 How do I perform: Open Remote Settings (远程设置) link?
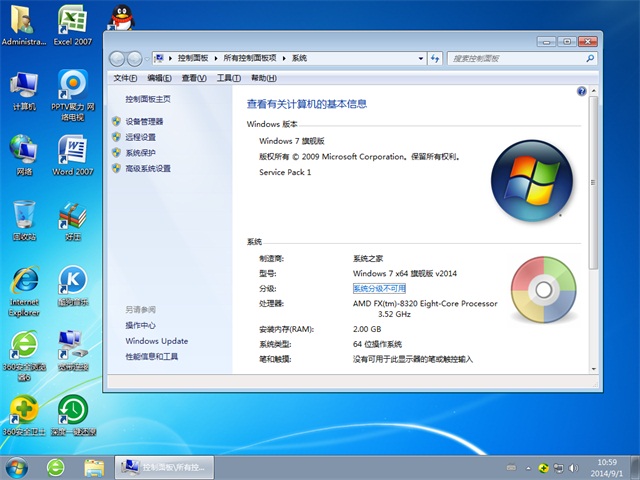pos(140,137)
